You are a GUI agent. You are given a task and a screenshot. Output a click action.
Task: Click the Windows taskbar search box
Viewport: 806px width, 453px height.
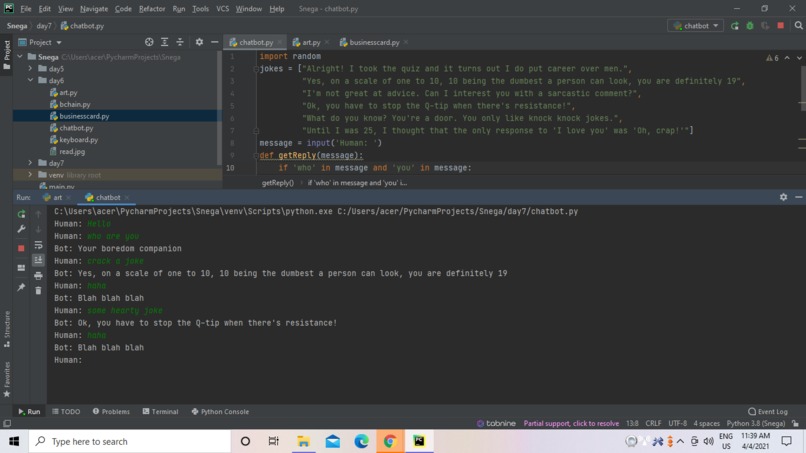tap(130, 441)
